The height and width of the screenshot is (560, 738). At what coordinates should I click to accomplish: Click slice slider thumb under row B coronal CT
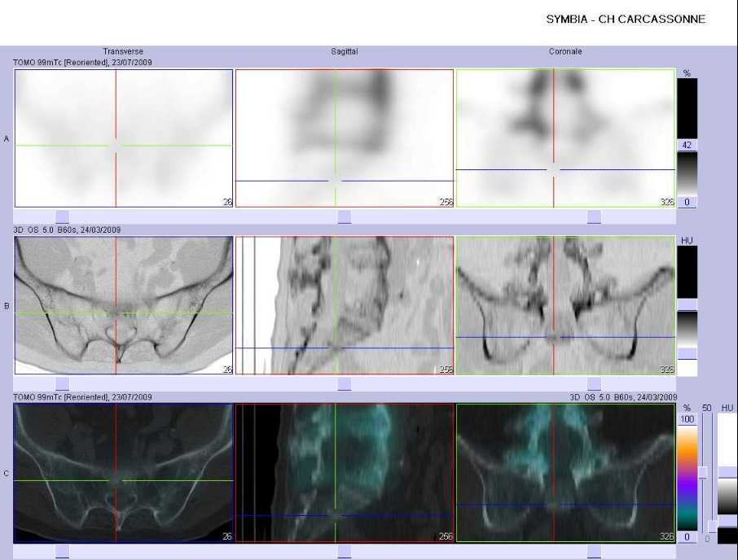[594, 383]
